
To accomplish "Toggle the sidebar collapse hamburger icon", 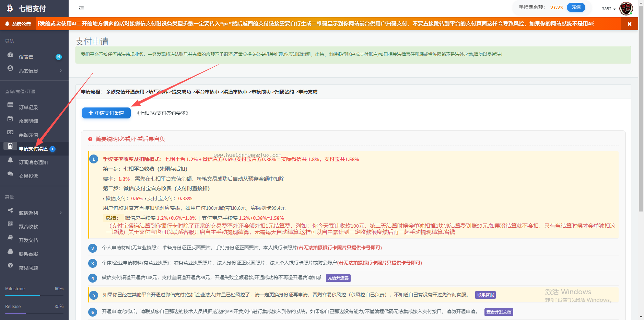I will pos(81,9).
